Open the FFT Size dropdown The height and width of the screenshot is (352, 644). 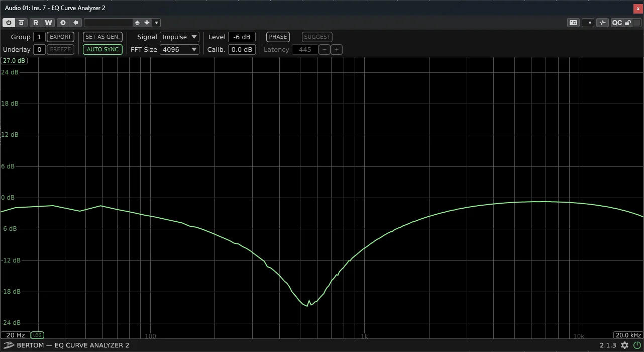(x=179, y=49)
